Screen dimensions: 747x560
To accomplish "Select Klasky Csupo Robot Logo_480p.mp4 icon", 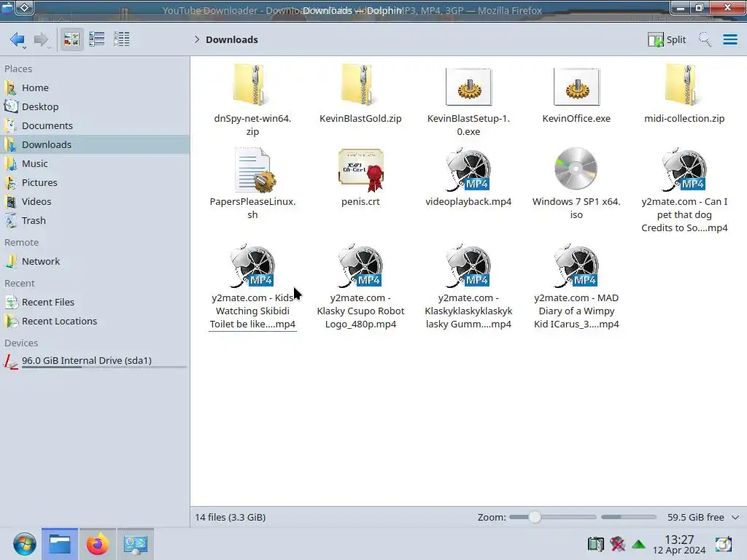I will pos(360,265).
